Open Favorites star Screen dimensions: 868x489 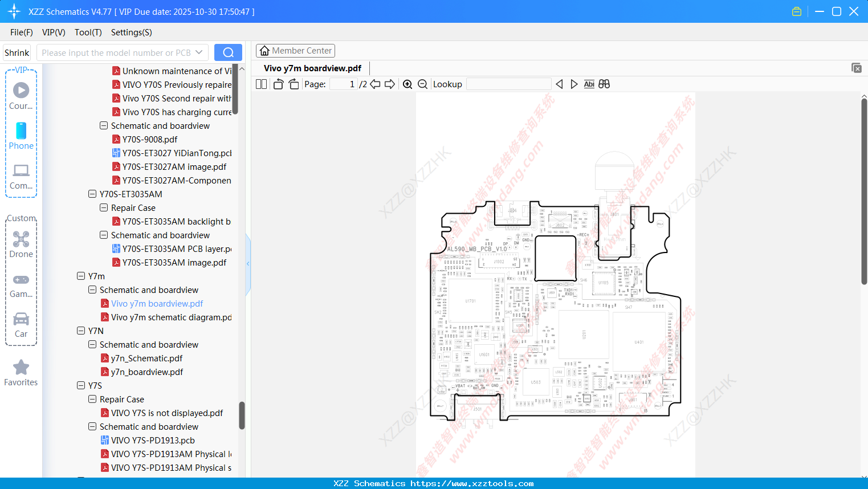(x=21, y=373)
